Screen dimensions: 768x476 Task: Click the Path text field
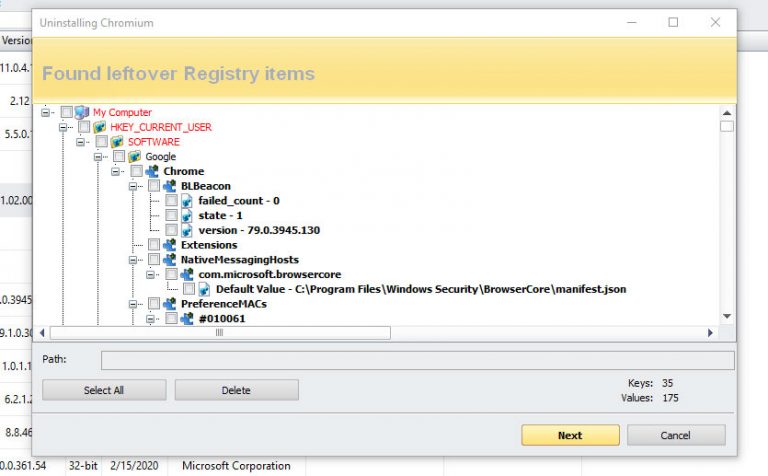[417, 360]
